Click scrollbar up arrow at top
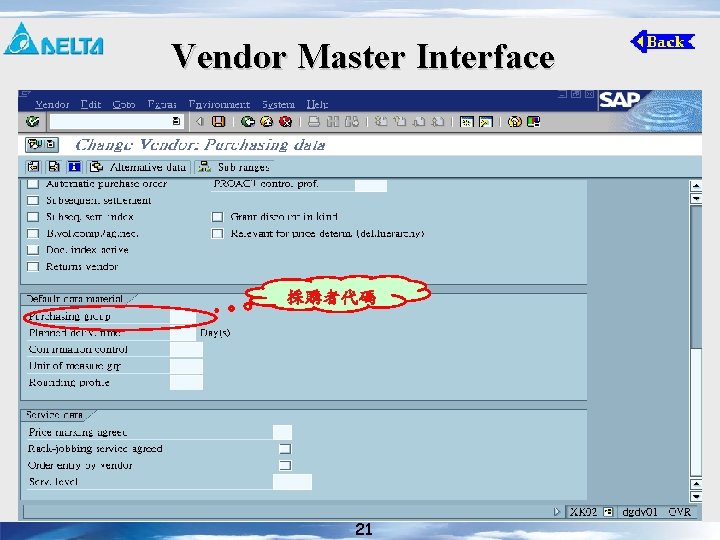 click(696, 186)
